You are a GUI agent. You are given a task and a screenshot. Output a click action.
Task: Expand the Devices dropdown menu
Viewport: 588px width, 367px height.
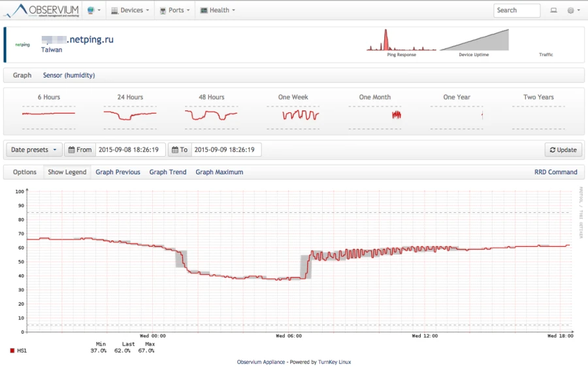pos(130,10)
